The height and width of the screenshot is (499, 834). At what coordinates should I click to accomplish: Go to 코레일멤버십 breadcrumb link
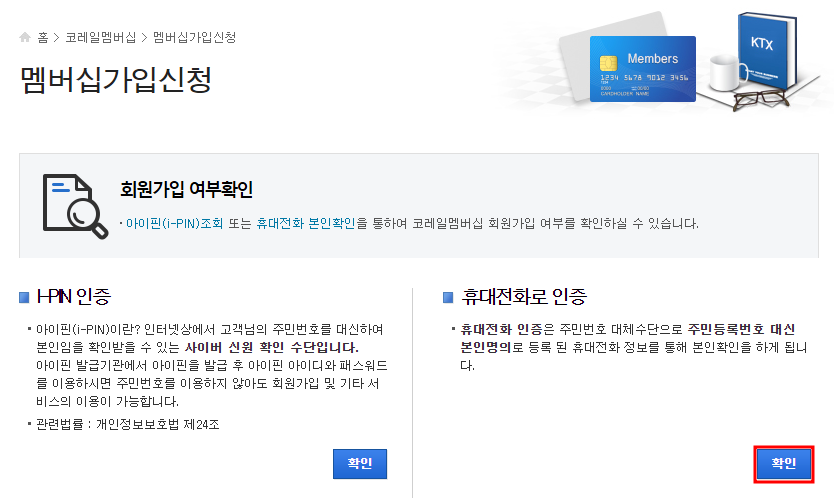tap(101, 37)
